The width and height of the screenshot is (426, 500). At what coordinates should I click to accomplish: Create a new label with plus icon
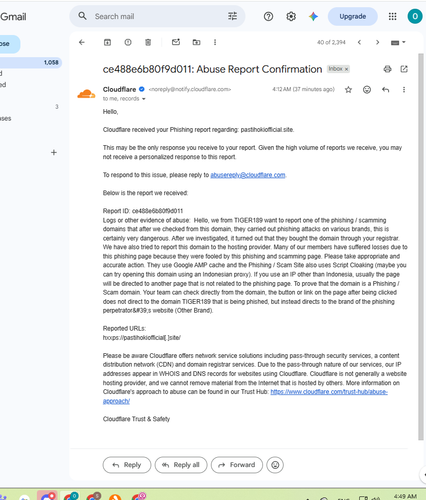tap(54, 152)
